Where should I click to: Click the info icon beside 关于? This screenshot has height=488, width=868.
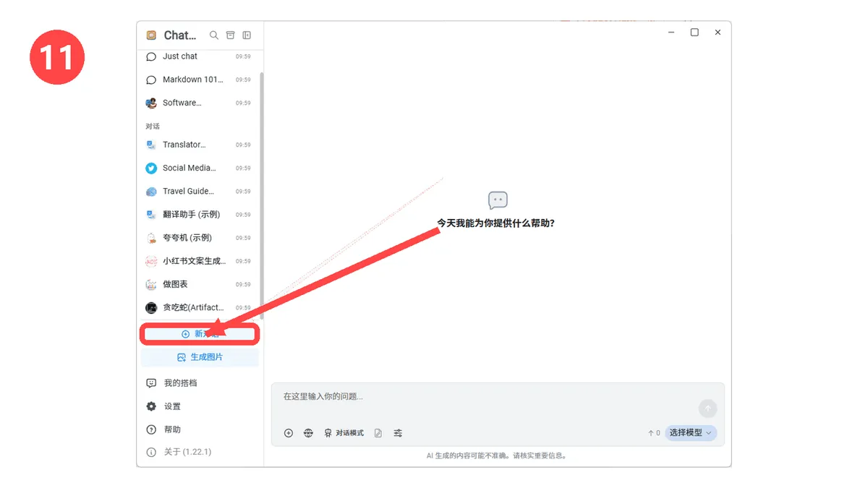151,452
